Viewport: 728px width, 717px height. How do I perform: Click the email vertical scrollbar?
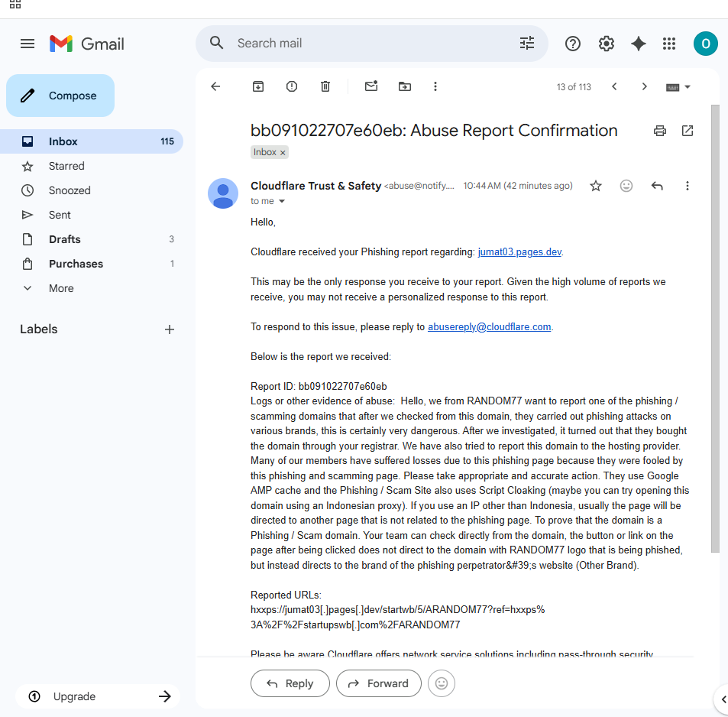point(715,329)
